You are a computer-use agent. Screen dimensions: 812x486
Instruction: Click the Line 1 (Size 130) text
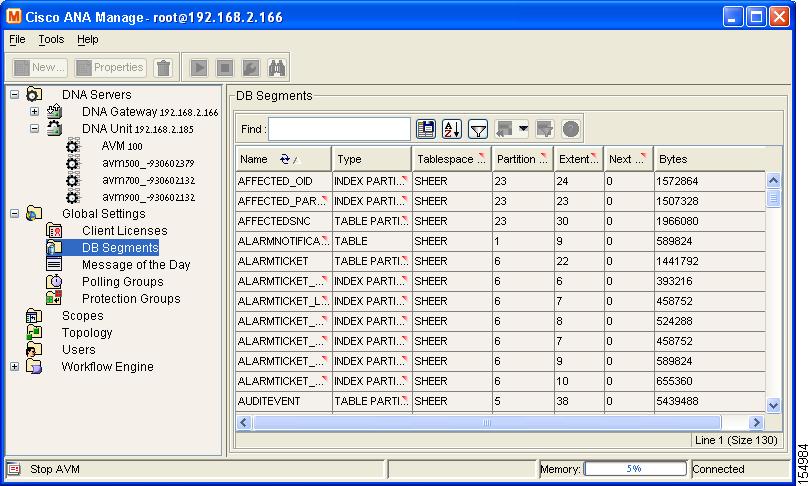[x=736, y=440]
